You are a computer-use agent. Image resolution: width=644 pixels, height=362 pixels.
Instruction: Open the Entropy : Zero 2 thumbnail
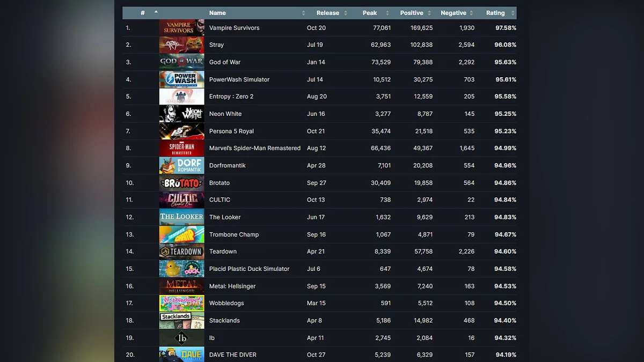point(182,97)
